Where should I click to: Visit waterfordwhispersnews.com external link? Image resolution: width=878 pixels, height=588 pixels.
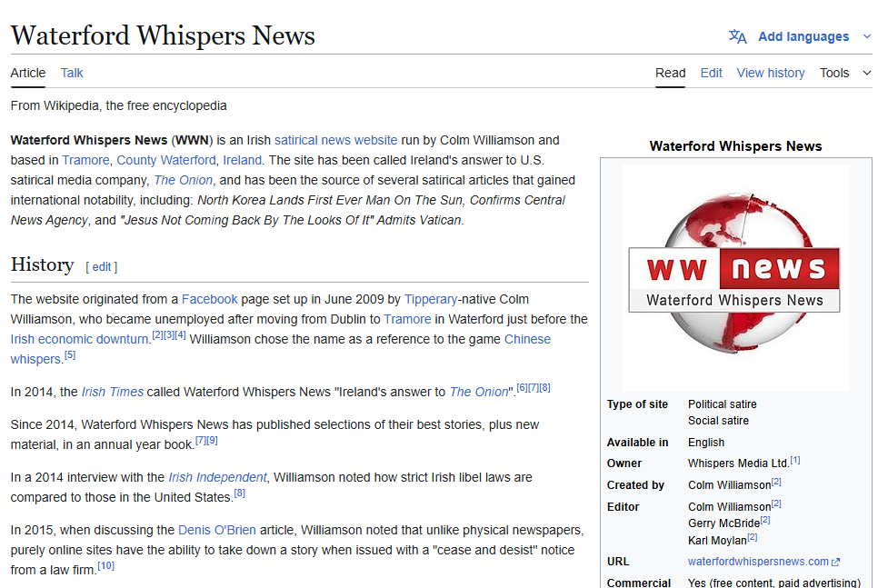(x=758, y=561)
